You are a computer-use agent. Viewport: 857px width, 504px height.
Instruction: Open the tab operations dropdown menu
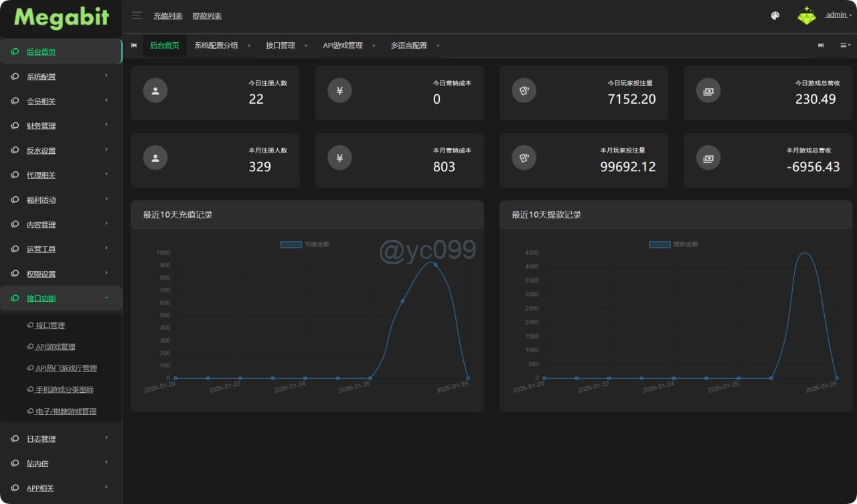(x=845, y=46)
